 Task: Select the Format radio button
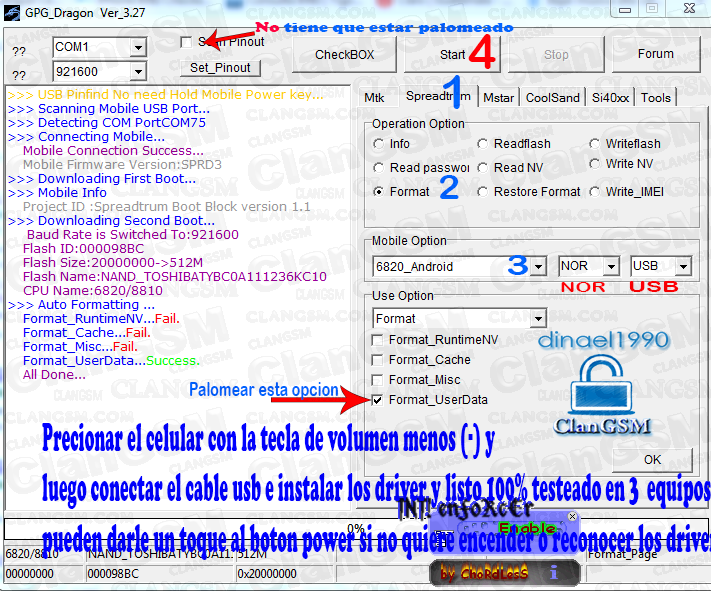378,191
